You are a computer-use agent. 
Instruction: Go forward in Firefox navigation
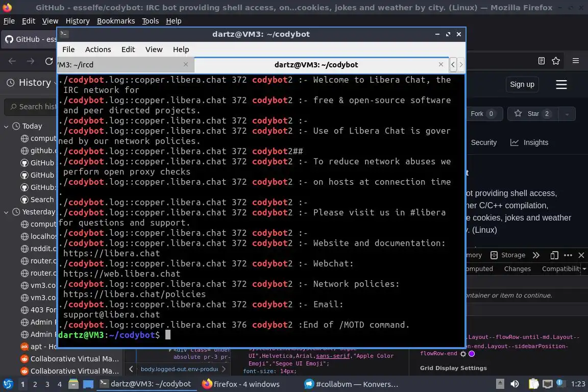(x=31, y=61)
